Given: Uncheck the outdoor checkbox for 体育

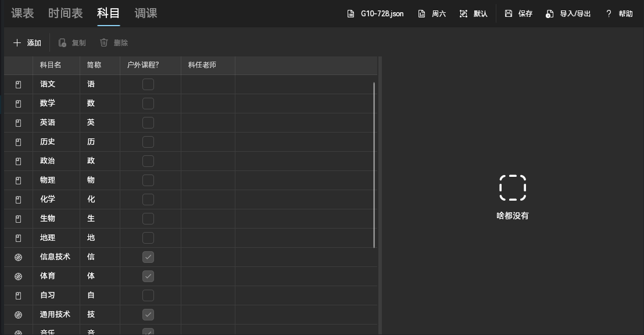Looking at the screenshot, I should click(148, 276).
